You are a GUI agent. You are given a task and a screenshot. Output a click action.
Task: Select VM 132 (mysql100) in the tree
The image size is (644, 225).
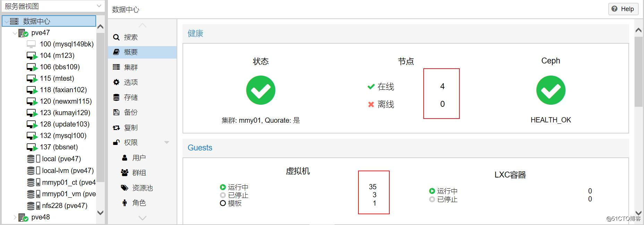(x=63, y=136)
